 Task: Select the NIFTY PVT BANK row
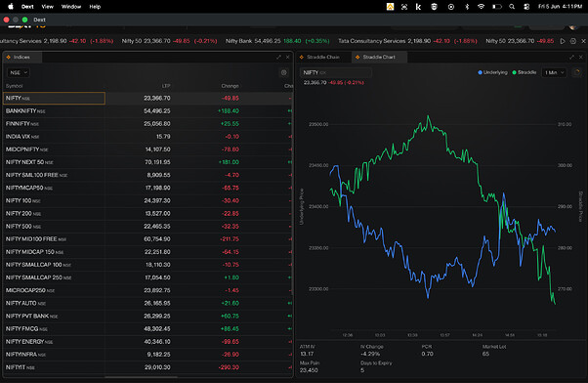click(147, 316)
